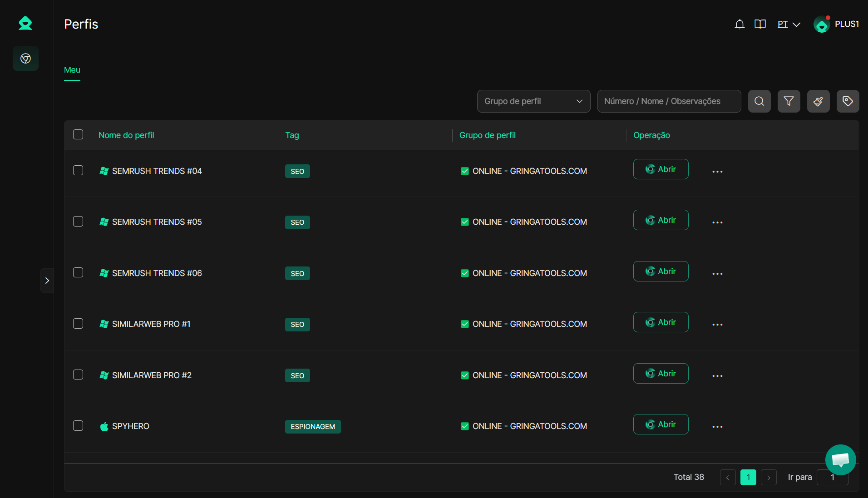Click the app logo in the sidebar
This screenshot has height=498, width=868.
25,23
